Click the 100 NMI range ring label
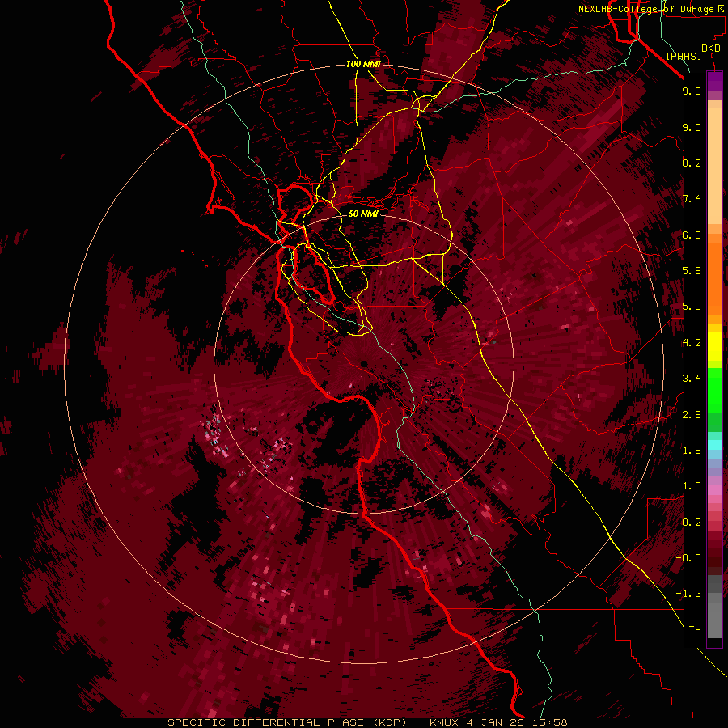 [363, 64]
